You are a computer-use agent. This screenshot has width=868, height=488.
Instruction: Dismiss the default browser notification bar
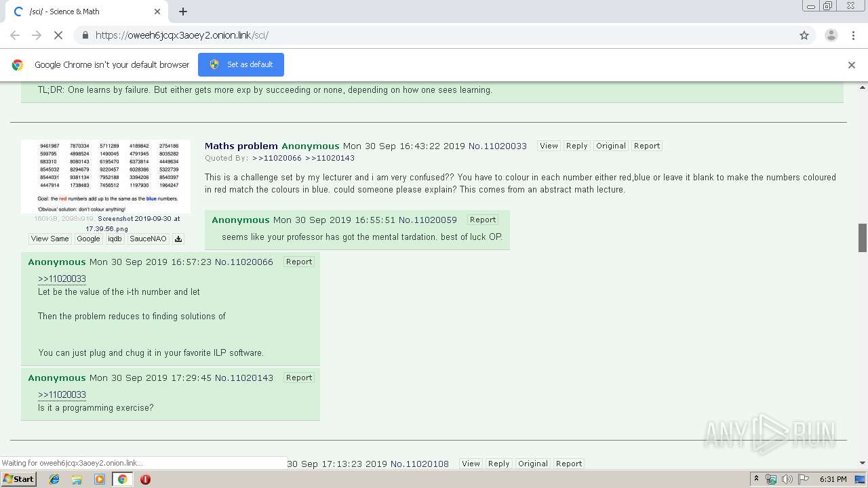coord(852,65)
